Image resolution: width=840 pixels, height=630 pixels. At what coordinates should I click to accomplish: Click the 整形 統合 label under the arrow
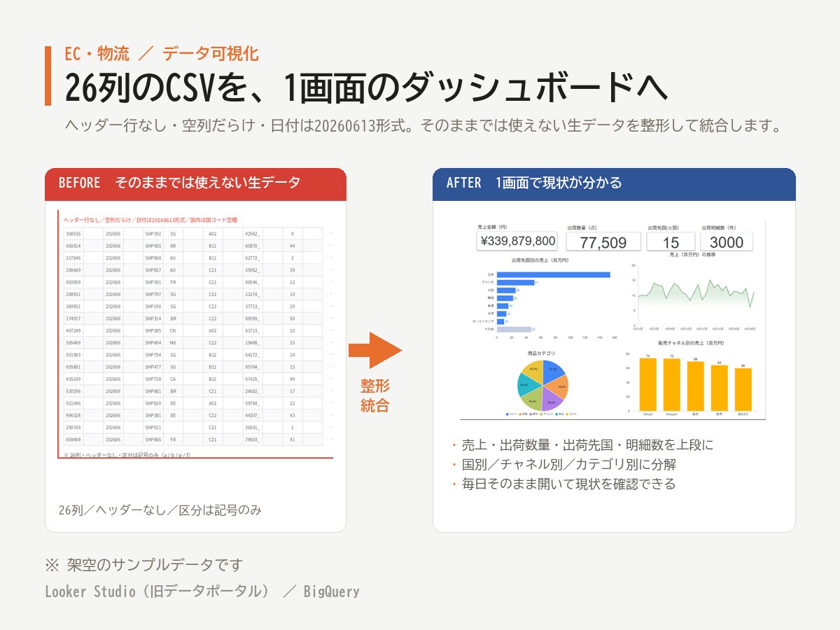point(375,396)
